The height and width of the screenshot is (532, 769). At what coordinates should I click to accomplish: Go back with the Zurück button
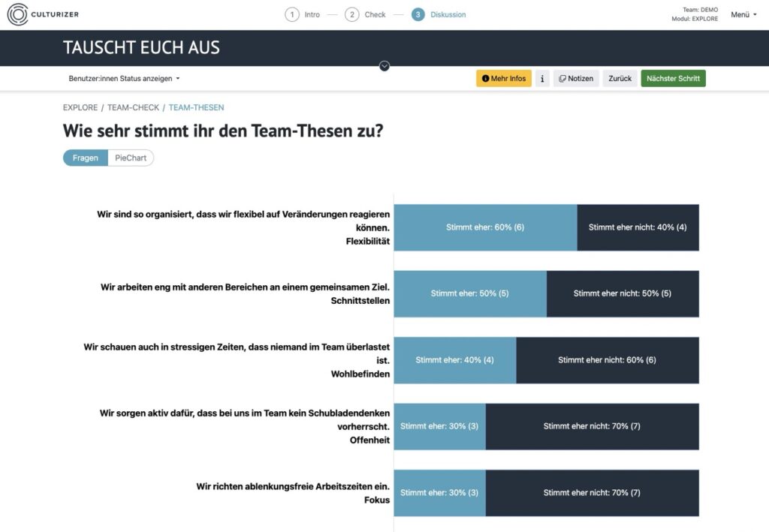[620, 78]
